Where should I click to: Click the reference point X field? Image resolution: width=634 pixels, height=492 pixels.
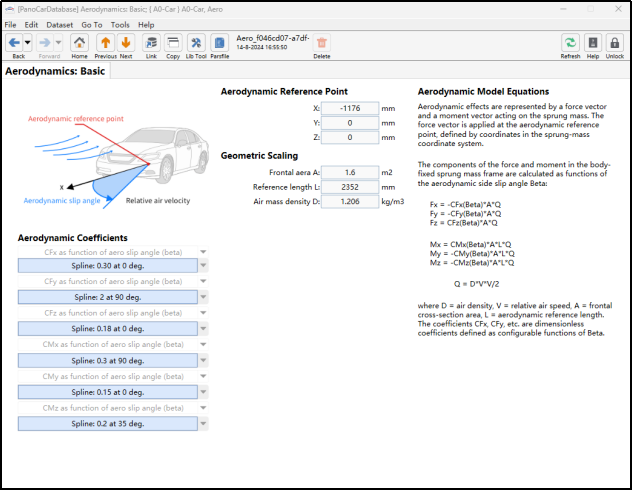pos(350,108)
